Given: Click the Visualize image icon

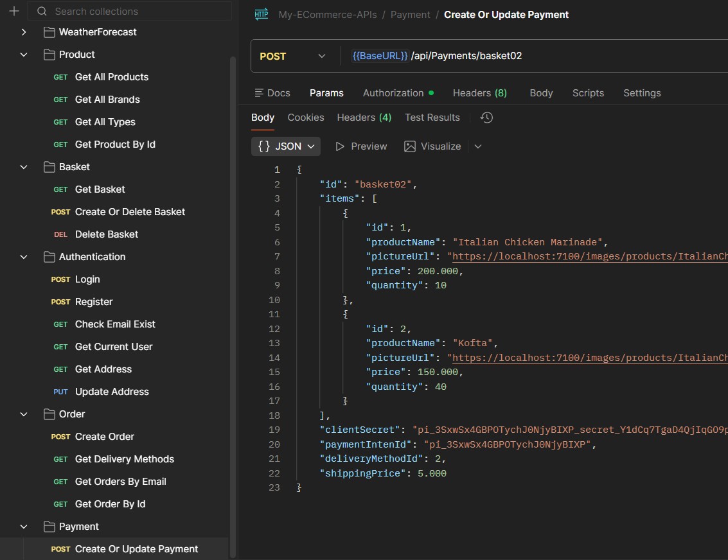Looking at the screenshot, I should coord(410,146).
